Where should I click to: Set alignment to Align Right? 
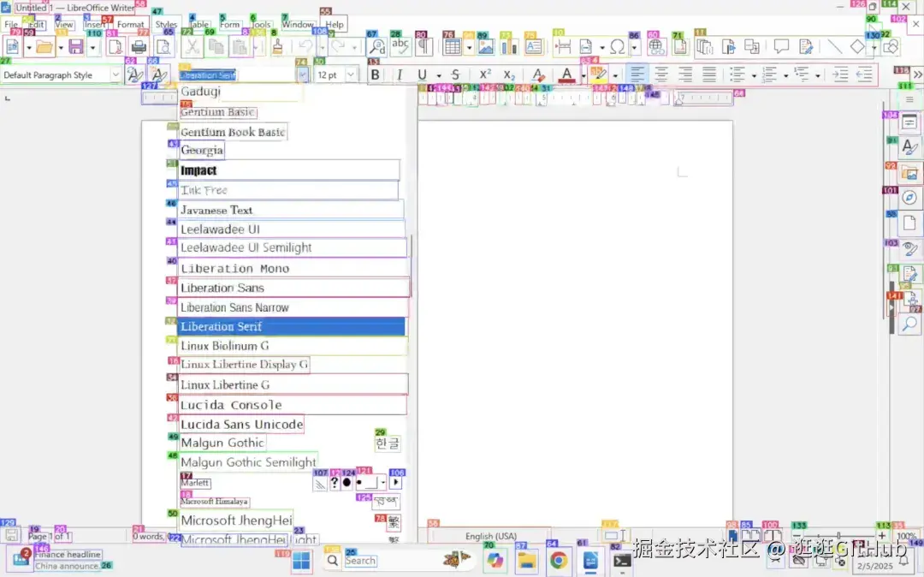(685, 74)
